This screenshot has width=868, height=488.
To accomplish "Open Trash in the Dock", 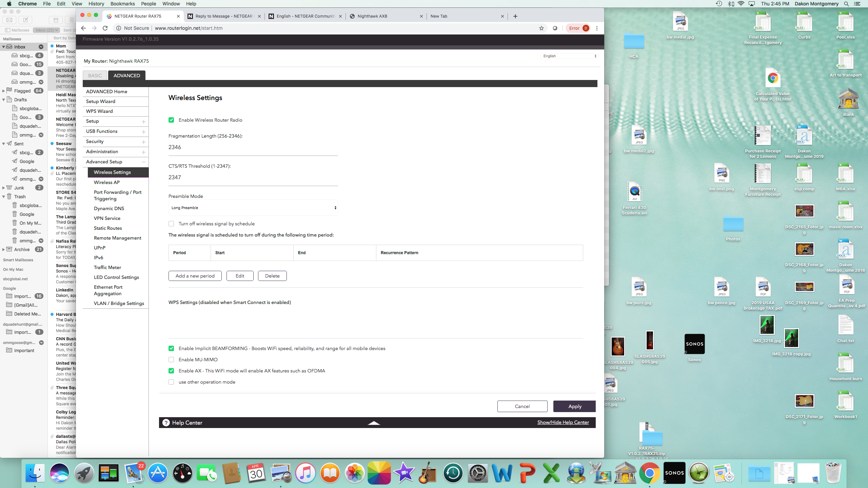I will pyautogui.click(x=833, y=473).
